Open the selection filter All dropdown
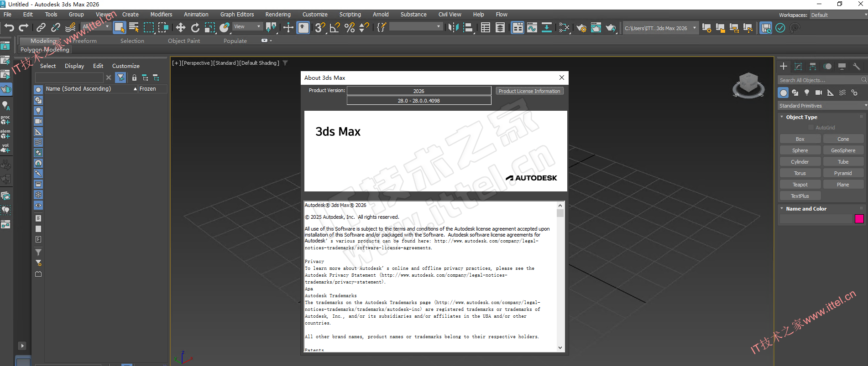This screenshot has height=366, width=868. tap(96, 27)
